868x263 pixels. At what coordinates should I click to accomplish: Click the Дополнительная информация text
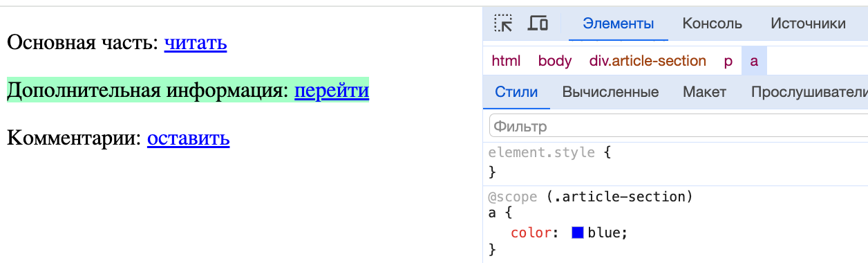tap(147, 90)
